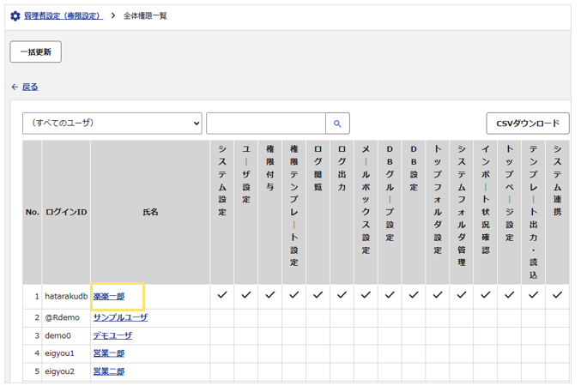Image resolution: width=581 pixels, height=392 pixels.
Task: Click the システムフォルダ管理 column header
Action: [462, 213]
